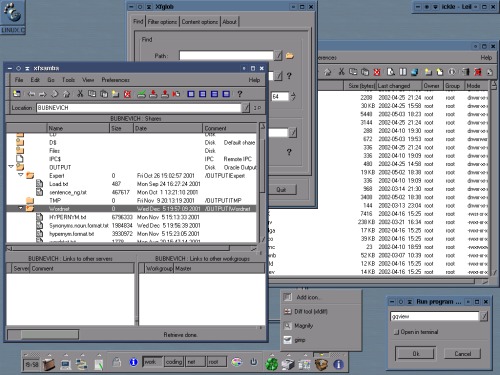Image resolution: width=500 pixels, height=375 pixels.
Task: Enable the Open in terminal checkbox
Action: point(396,332)
